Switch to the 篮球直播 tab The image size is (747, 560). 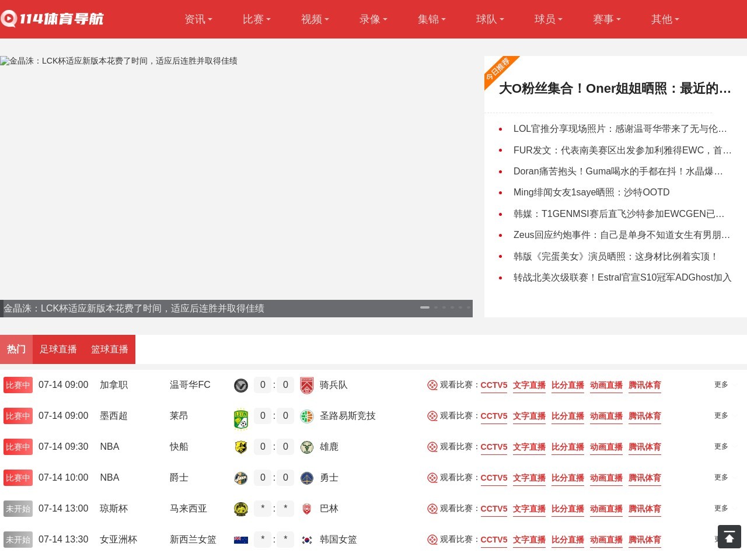[110, 349]
